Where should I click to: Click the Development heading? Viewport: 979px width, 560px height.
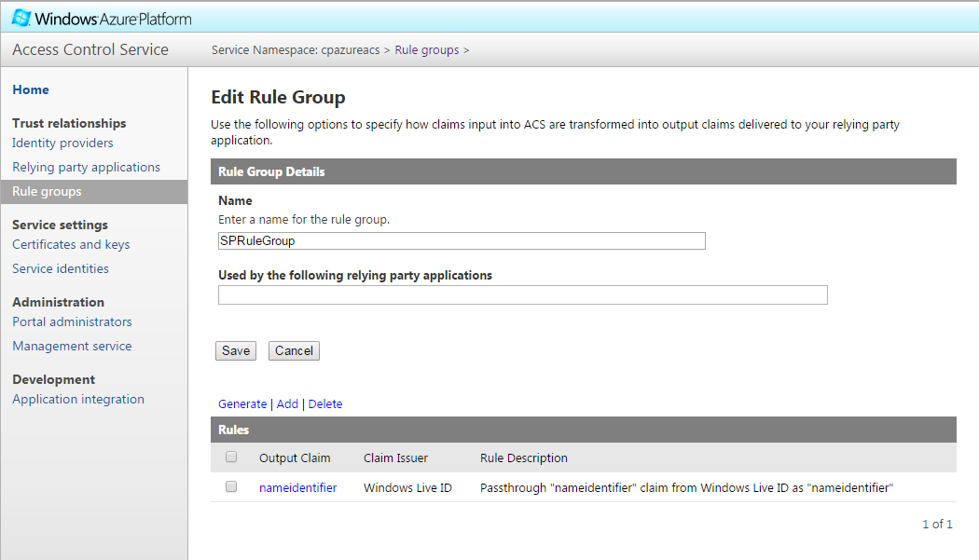[x=54, y=379]
